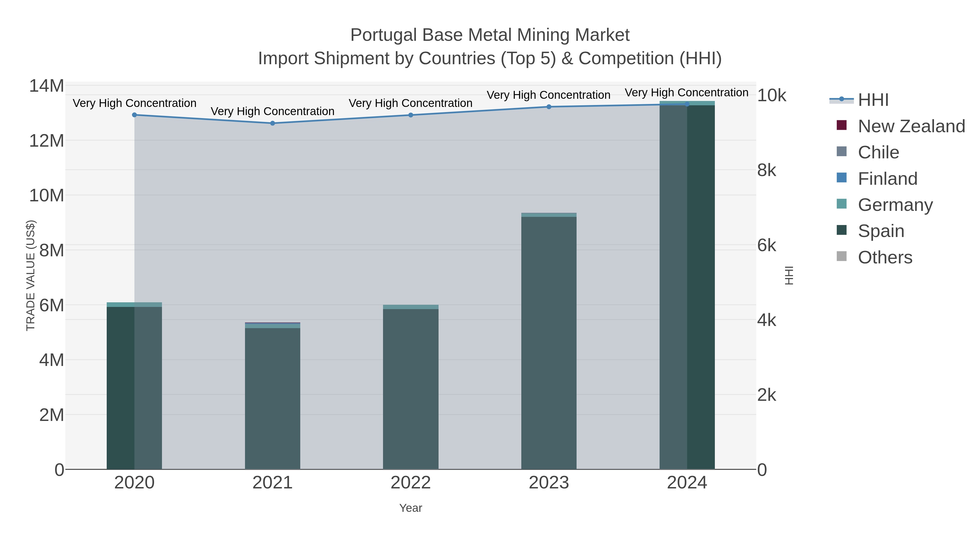Toggle the HHI line in legend
This screenshot has width=980, height=551.
859,100
